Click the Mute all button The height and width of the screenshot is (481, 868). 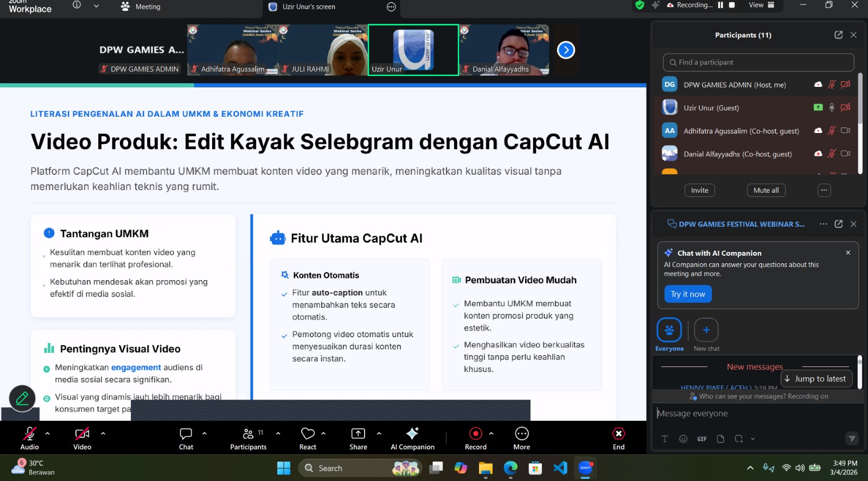(766, 191)
